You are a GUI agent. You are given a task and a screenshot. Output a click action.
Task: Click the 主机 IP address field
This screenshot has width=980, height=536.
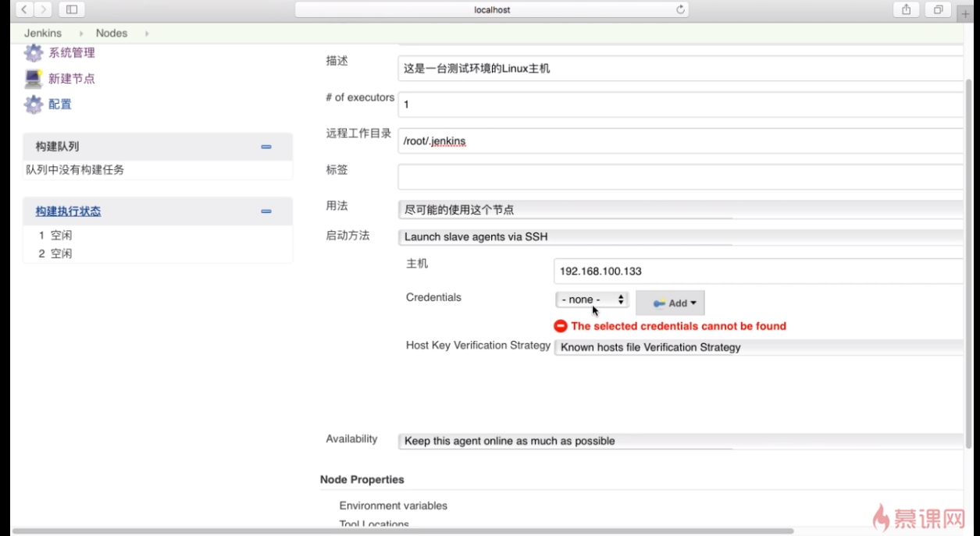point(758,271)
